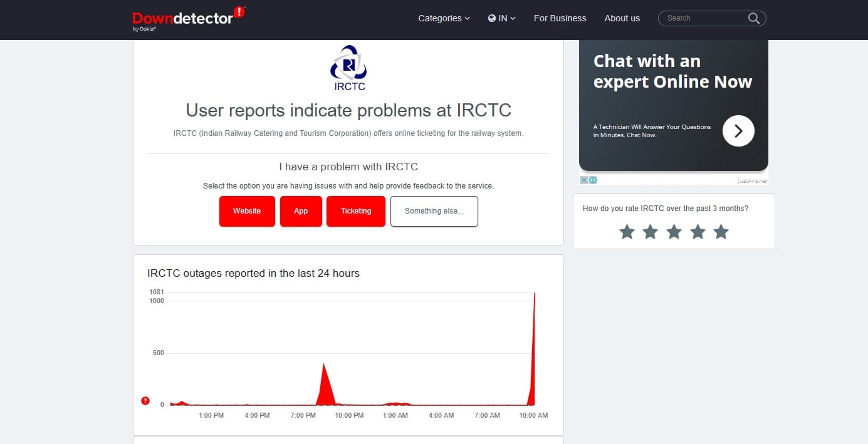Click the 500 axis value

point(158,353)
